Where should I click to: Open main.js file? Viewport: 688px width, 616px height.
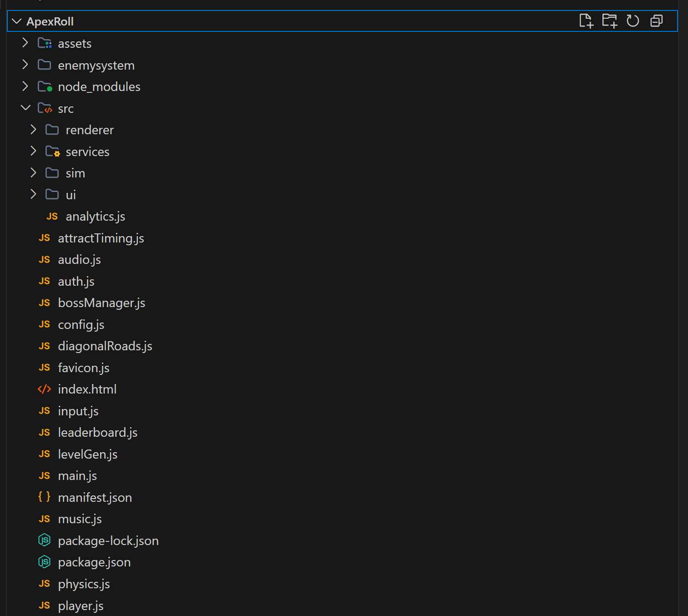[x=77, y=476]
